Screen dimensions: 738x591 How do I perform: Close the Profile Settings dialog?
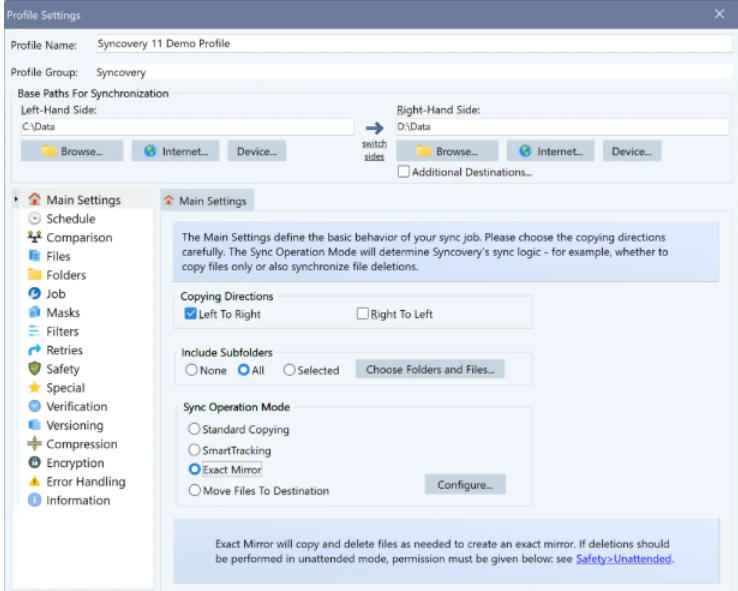point(719,14)
